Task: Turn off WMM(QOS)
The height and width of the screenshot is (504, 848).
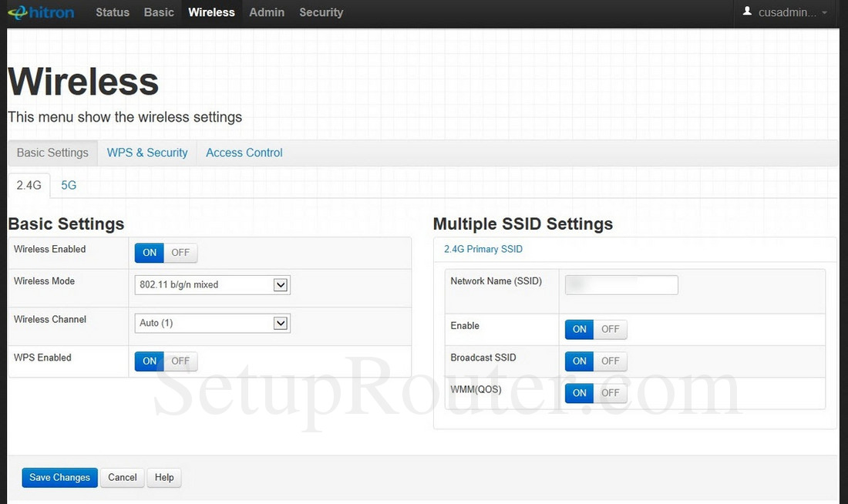Action: pos(610,393)
